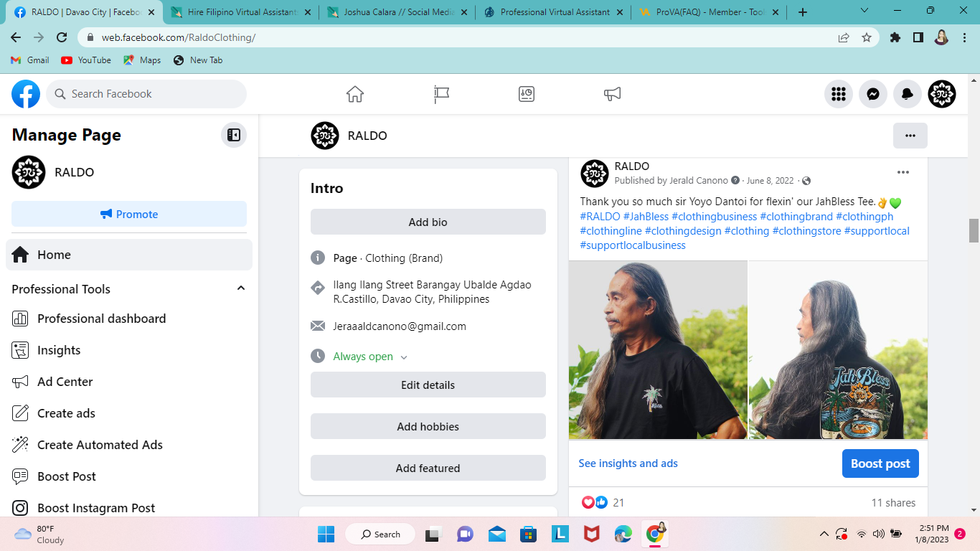Viewport: 980px width, 551px height.
Task: Open the Facebook menu grid icon
Action: 839,94
